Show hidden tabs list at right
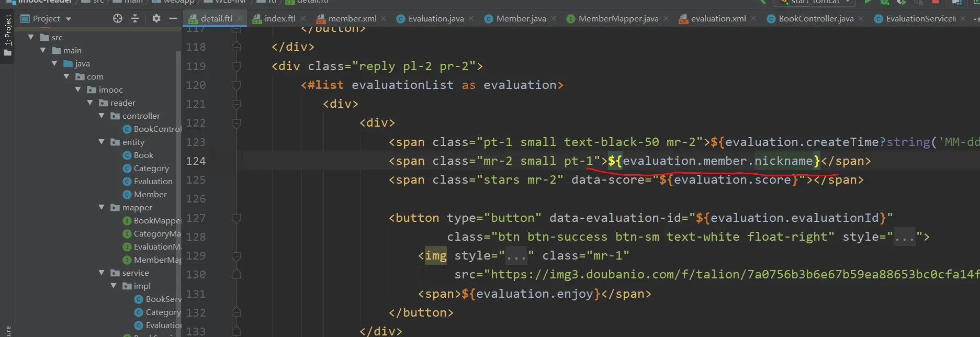 pyautogui.click(x=975, y=19)
